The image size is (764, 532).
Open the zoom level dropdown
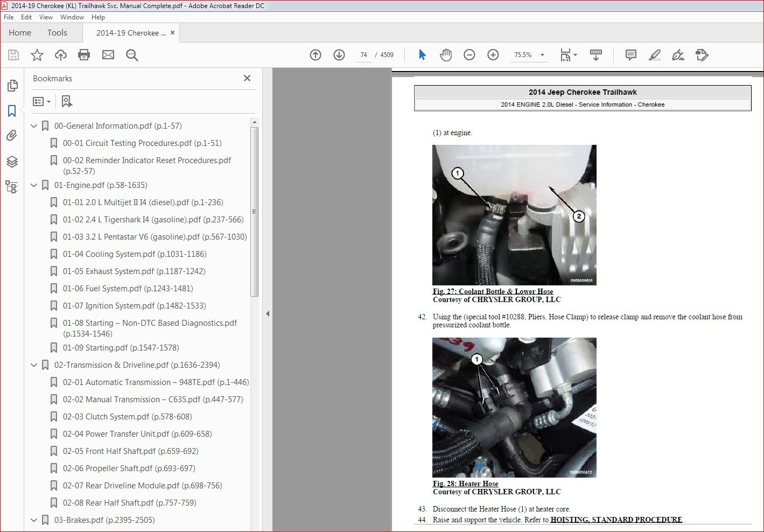pyautogui.click(x=542, y=55)
